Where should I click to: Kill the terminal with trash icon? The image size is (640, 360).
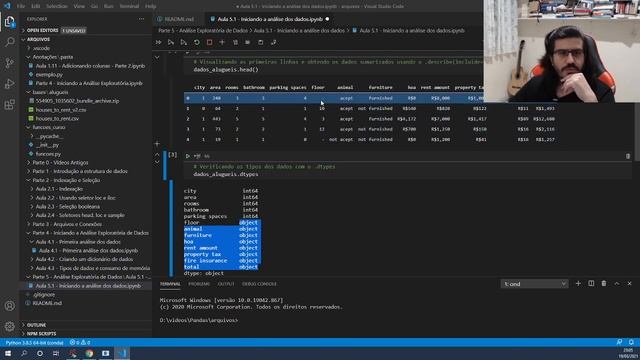604,284
